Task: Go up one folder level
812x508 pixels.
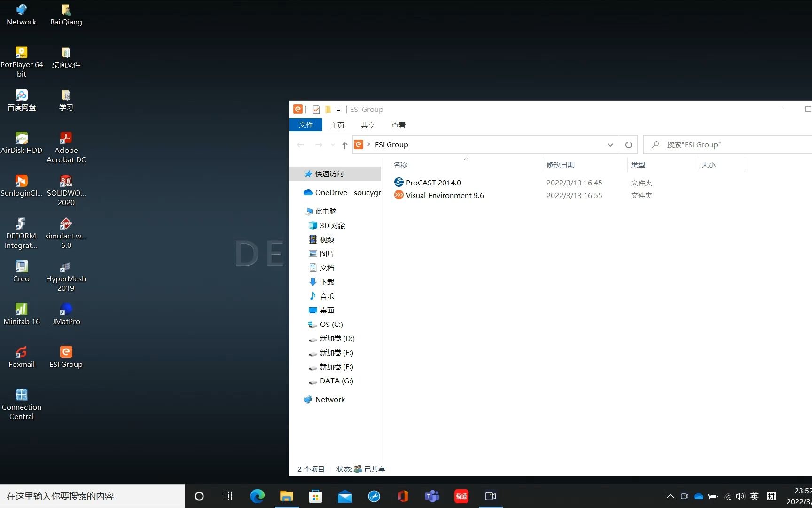Action: [344, 145]
